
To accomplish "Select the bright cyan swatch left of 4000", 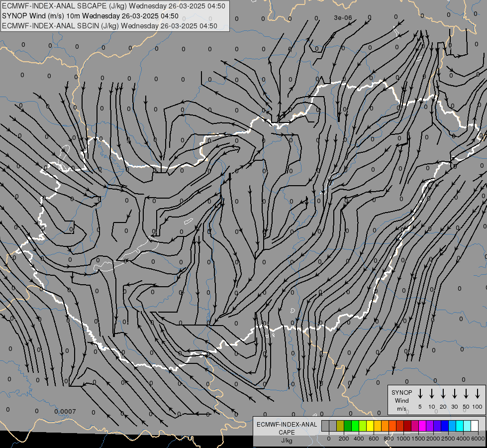I will 460,426.
